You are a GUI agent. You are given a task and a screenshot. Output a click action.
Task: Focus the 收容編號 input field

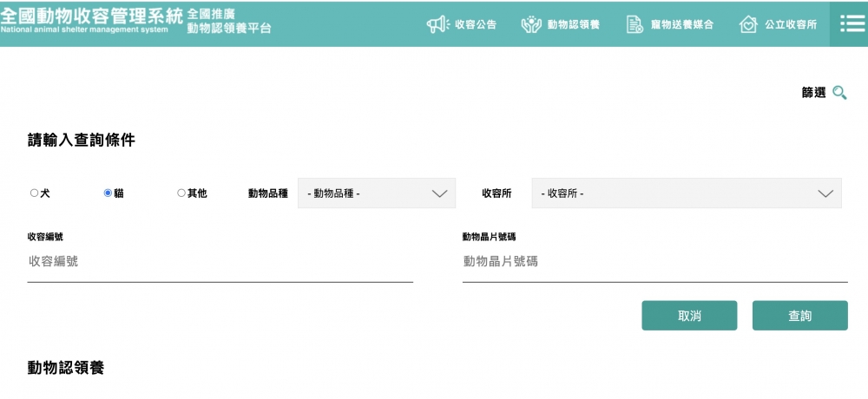[220, 262]
